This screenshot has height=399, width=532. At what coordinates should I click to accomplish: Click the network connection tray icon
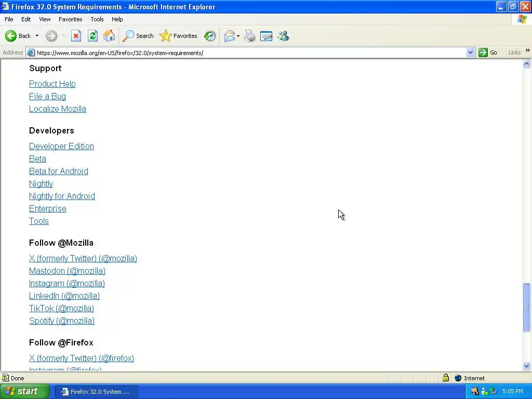(x=485, y=392)
